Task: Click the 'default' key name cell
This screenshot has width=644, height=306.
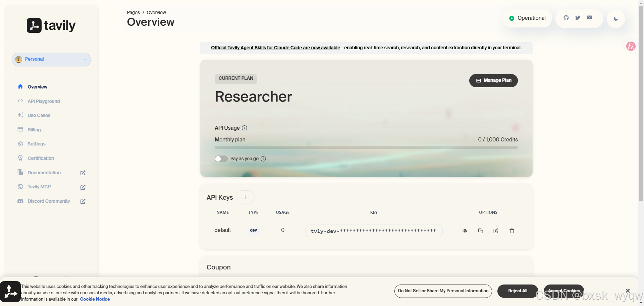Action: tap(223, 230)
